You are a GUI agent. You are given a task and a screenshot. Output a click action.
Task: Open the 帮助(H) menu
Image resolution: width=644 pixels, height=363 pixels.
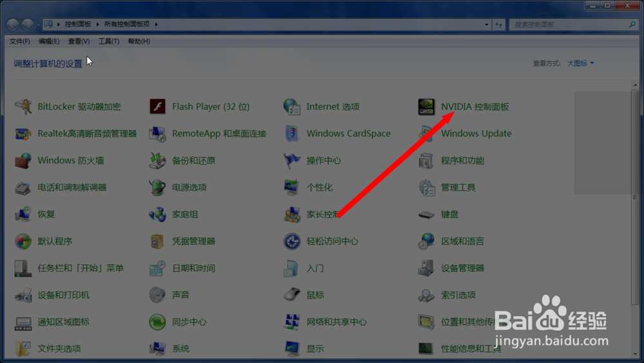pos(139,41)
